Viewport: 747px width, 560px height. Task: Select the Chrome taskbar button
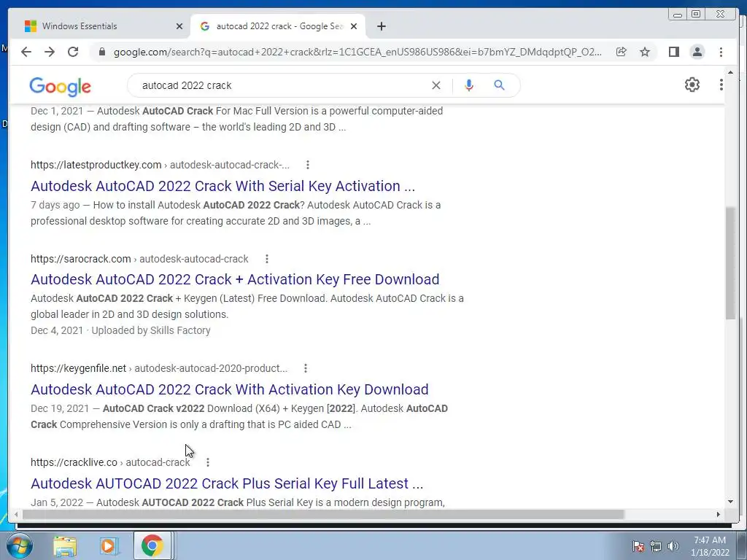coord(152,545)
